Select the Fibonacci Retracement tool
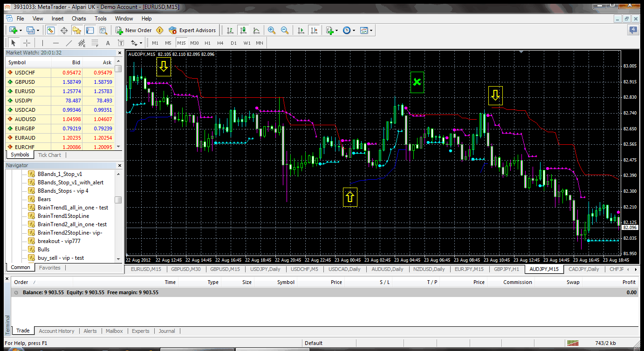 coord(95,43)
